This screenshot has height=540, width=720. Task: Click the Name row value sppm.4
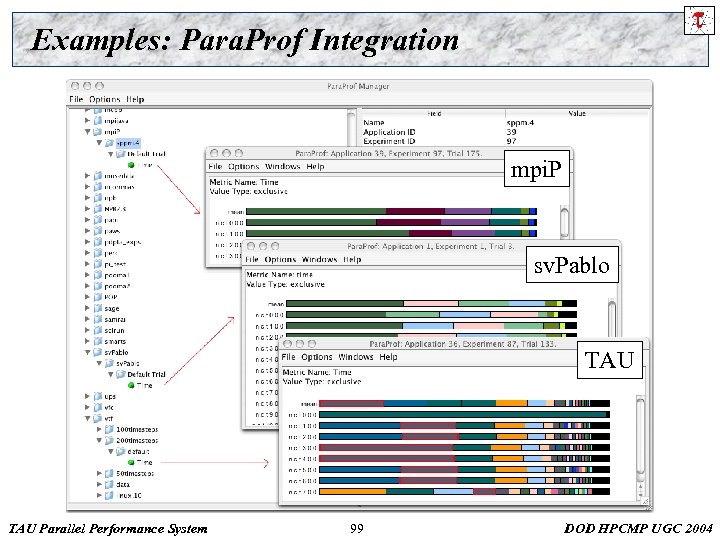point(520,123)
